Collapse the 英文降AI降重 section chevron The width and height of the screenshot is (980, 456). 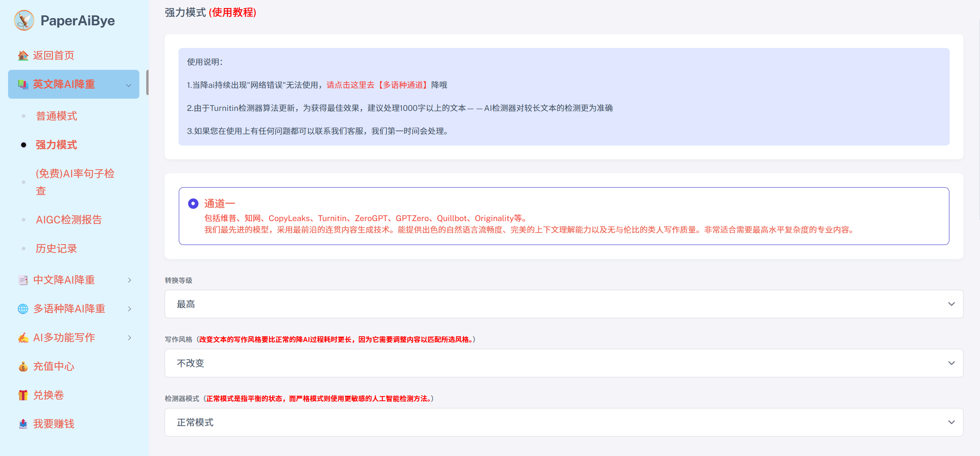point(129,85)
